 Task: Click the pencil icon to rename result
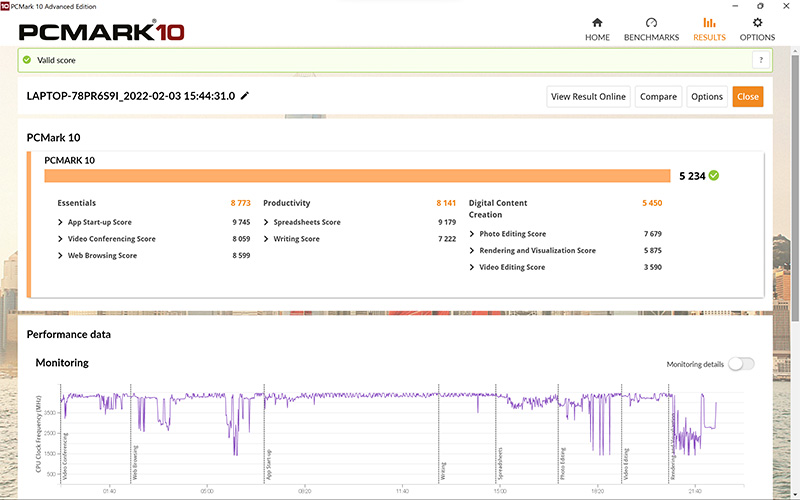coord(245,96)
